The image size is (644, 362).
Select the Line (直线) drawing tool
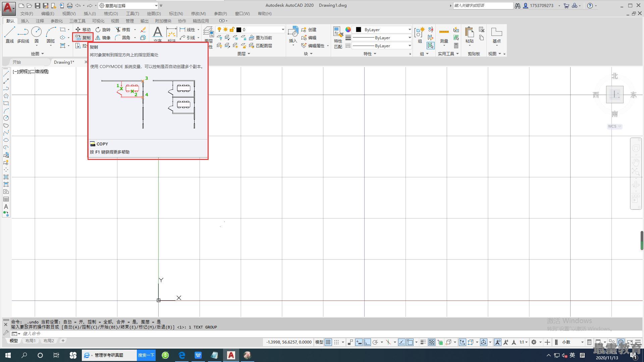coord(9,35)
